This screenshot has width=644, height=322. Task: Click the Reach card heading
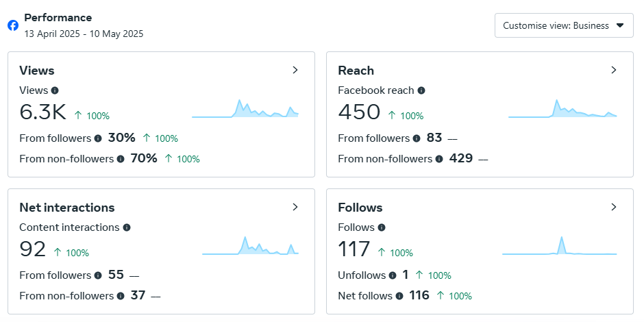tap(356, 71)
